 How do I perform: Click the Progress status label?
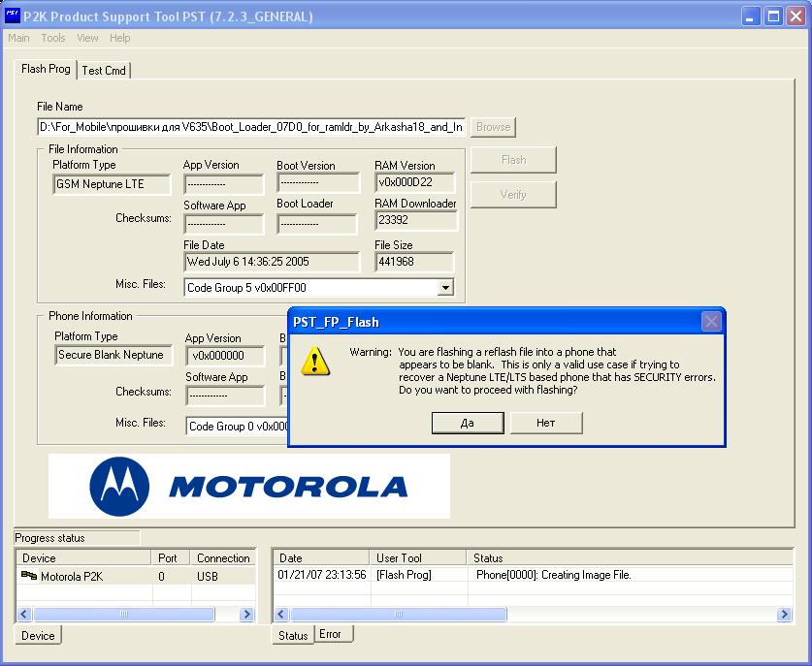49,538
